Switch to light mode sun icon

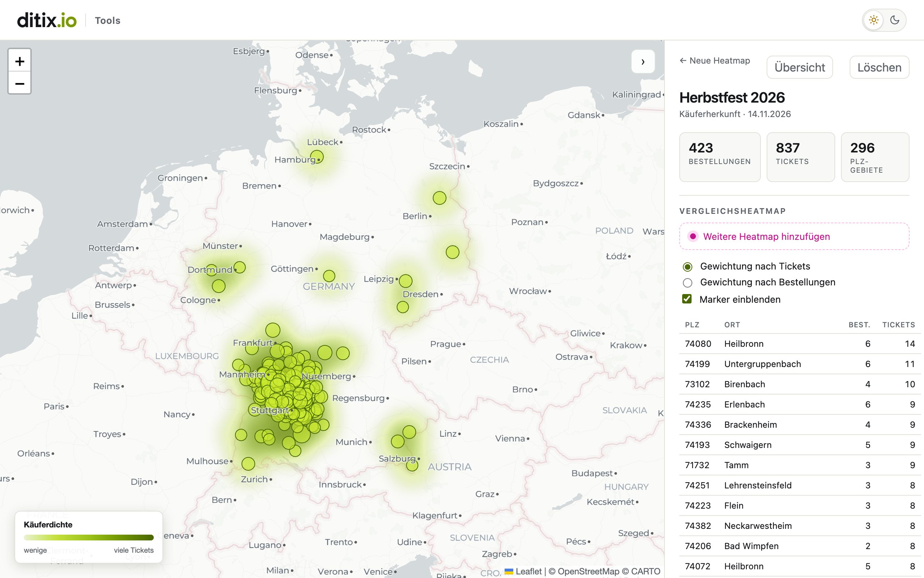[x=873, y=20]
